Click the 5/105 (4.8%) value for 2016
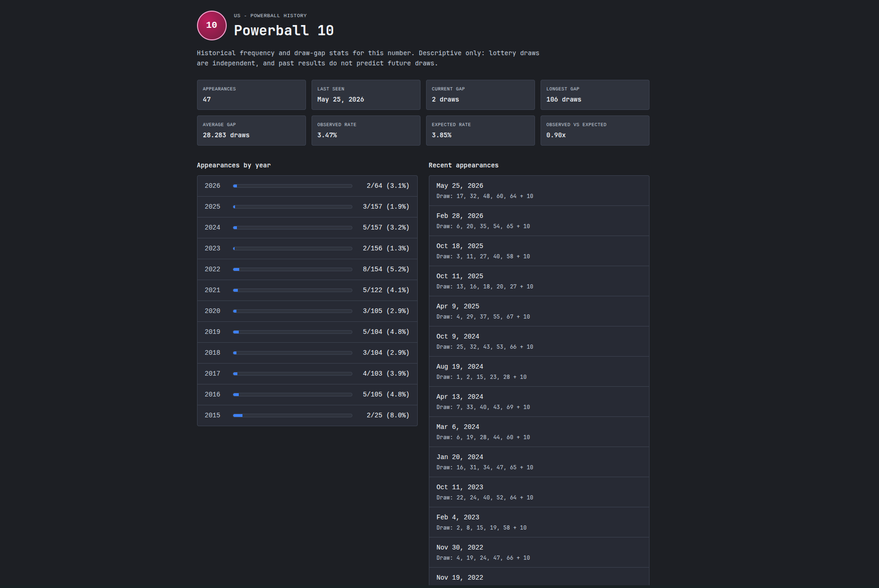The width and height of the screenshot is (879, 588). [386, 395]
